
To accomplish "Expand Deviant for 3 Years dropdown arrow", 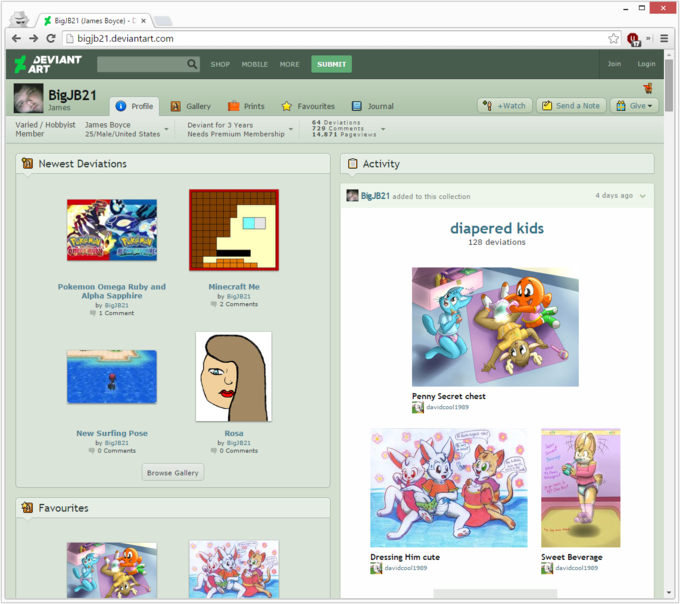I will pyautogui.click(x=291, y=129).
